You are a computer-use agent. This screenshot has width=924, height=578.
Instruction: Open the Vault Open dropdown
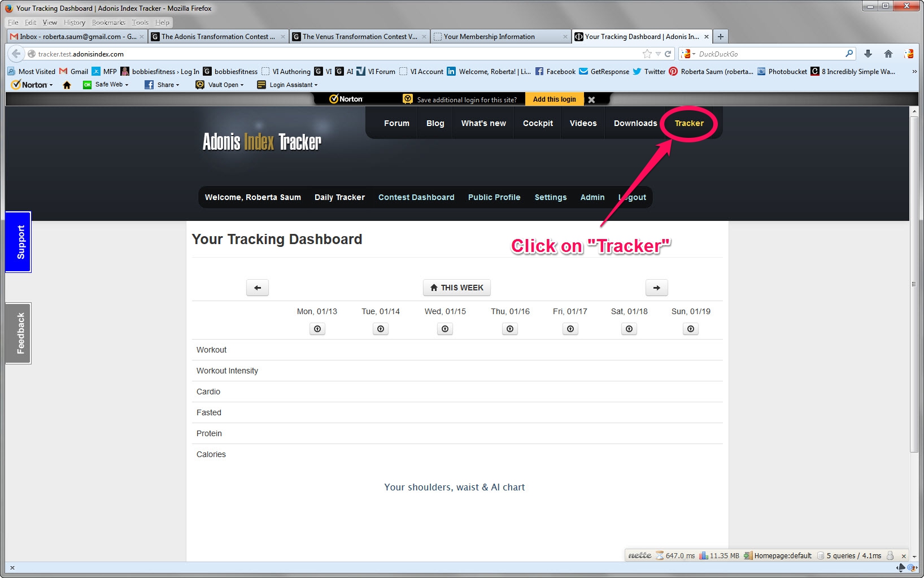pos(220,85)
